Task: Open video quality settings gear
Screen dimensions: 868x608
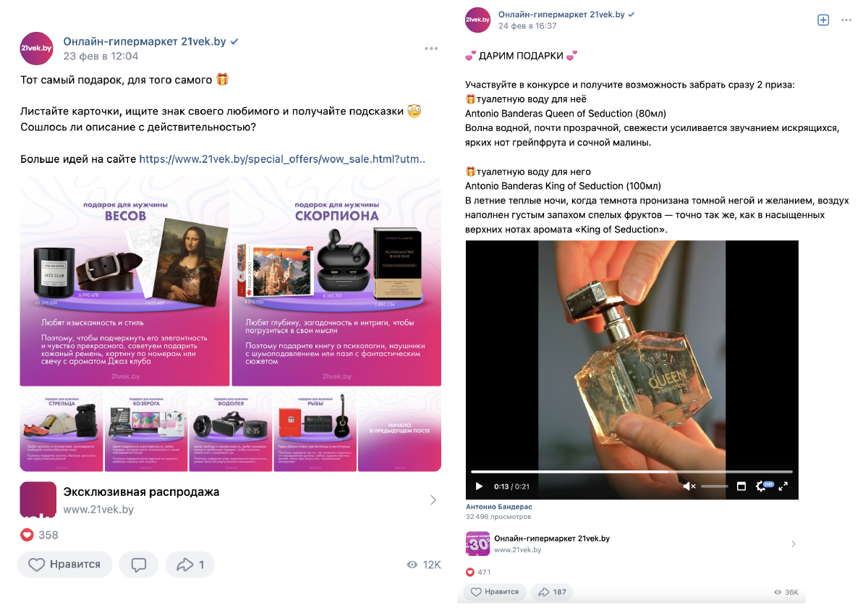Action: tap(762, 486)
